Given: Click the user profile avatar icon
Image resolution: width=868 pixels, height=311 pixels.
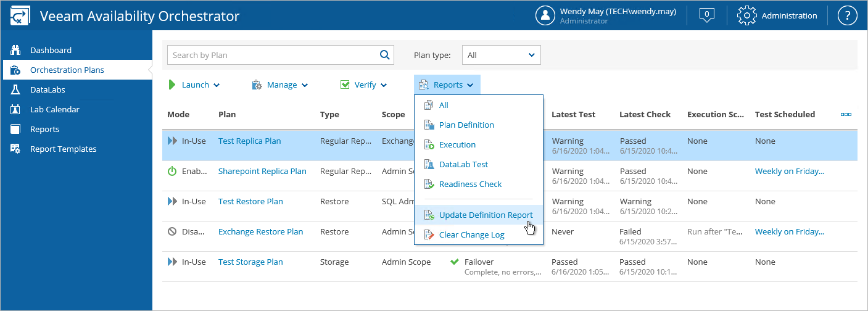Looking at the screenshot, I should [545, 15].
